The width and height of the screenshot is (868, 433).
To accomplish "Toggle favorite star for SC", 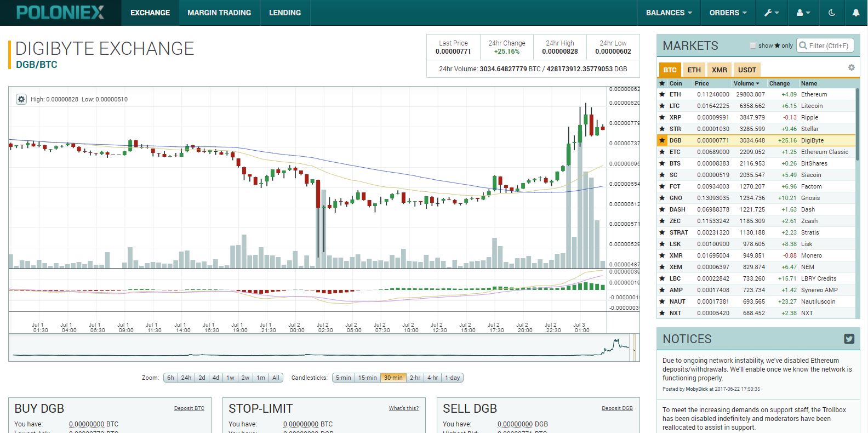I will (x=662, y=175).
